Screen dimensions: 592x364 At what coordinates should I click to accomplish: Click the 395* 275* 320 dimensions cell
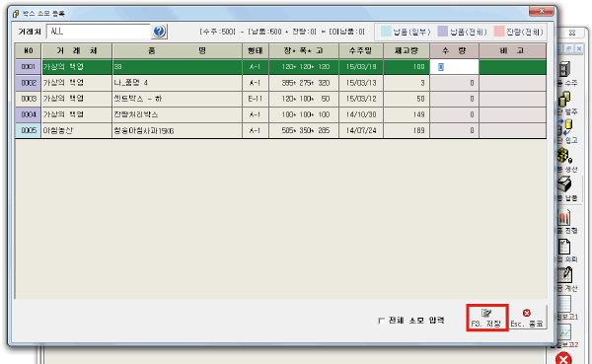[x=304, y=83]
